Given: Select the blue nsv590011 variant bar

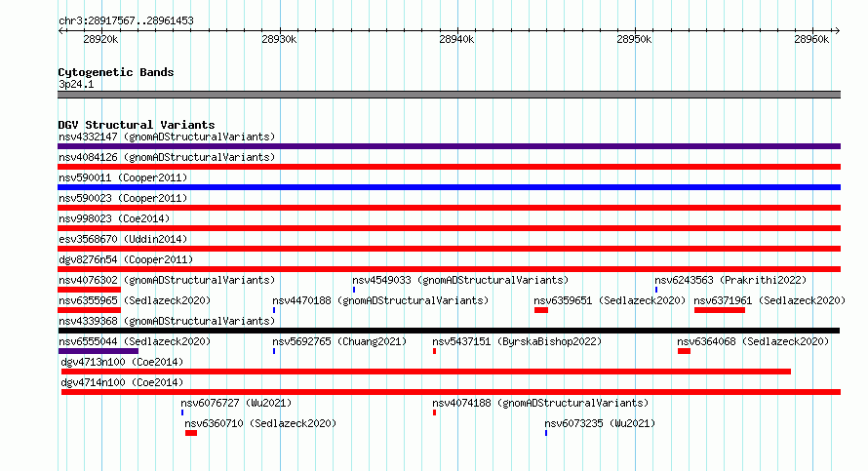Looking at the screenshot, I should tap(449, 187).
